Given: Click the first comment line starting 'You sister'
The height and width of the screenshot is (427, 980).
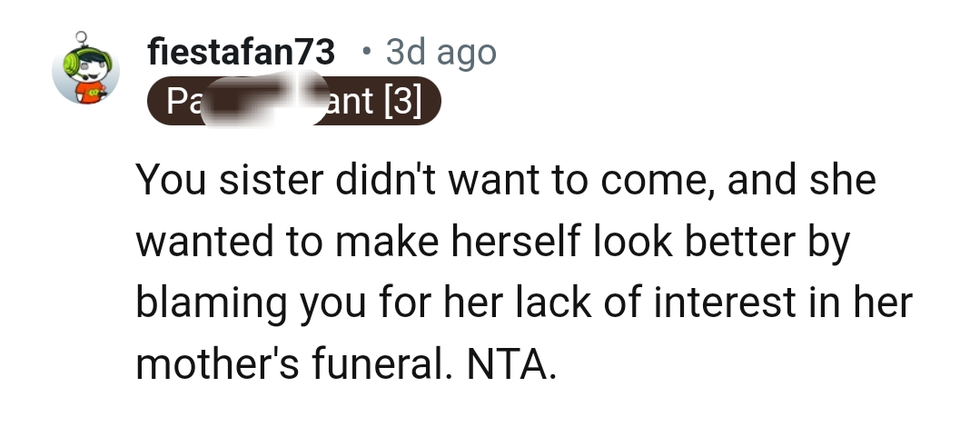Looking at the screenshot, I should 506,179.
